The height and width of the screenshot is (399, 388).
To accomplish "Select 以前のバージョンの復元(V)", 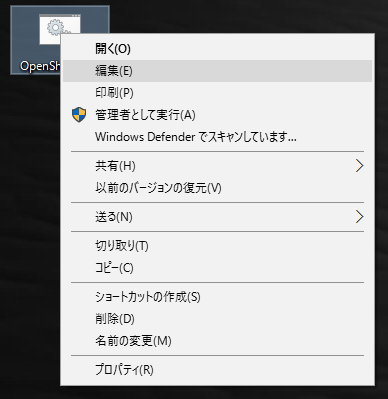I will point(217,188).
